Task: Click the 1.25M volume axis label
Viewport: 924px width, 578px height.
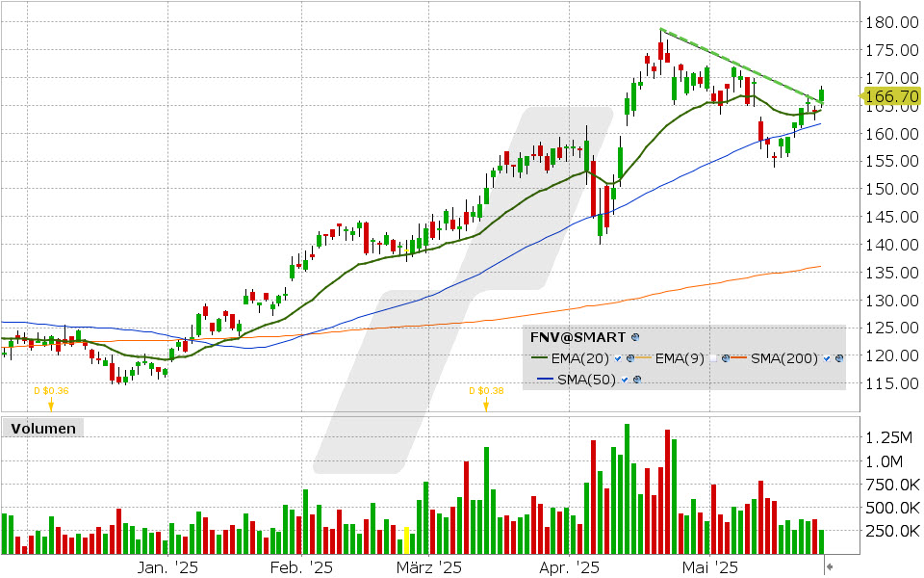Action: coord(888,437)
